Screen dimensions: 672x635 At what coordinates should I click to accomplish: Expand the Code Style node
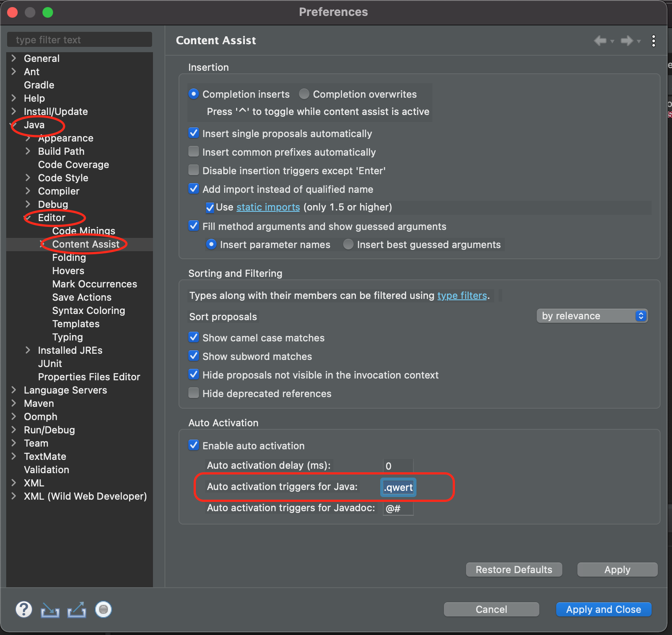pos(28,178)
